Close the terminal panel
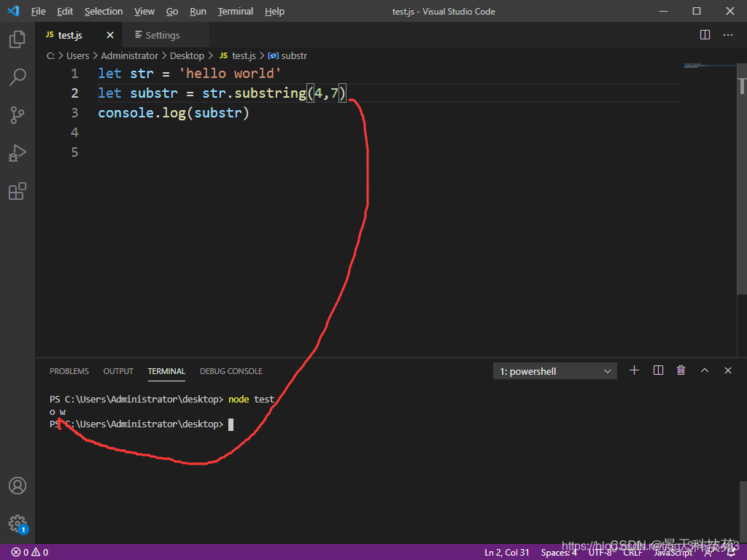747x560 pixels. (727, 370)
